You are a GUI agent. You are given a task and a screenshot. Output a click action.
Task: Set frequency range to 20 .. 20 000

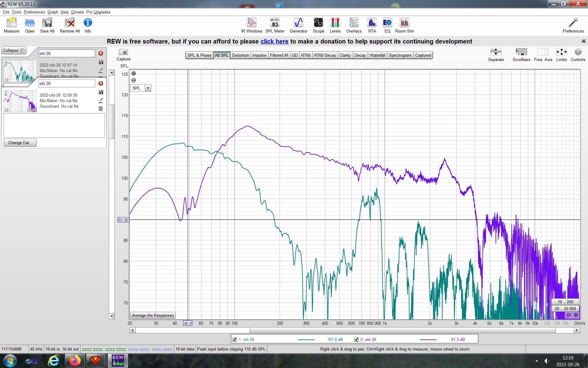click(x=565, y=309)
